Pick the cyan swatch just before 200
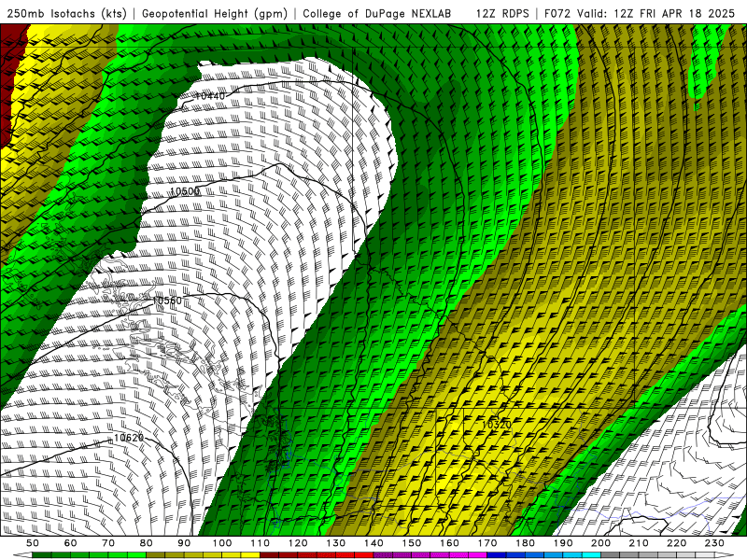The width and height of the screenshot is (747, 560). click(591, 554)
